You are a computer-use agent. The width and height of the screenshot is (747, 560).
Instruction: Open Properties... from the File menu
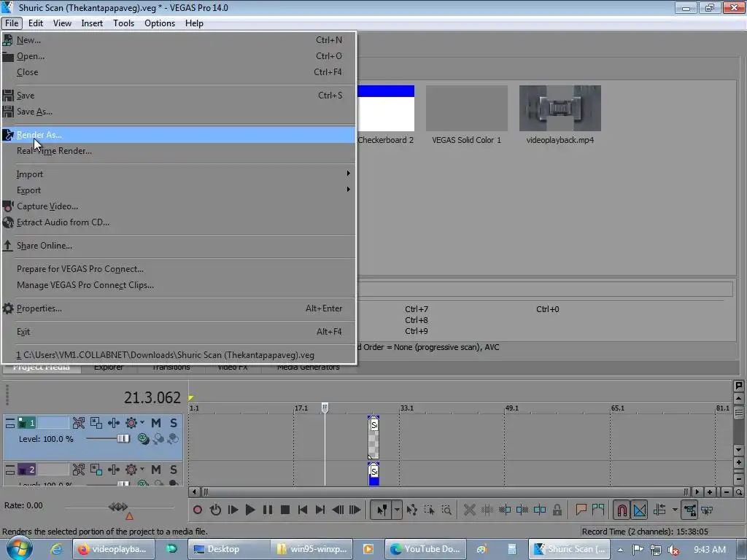[179, 308]
